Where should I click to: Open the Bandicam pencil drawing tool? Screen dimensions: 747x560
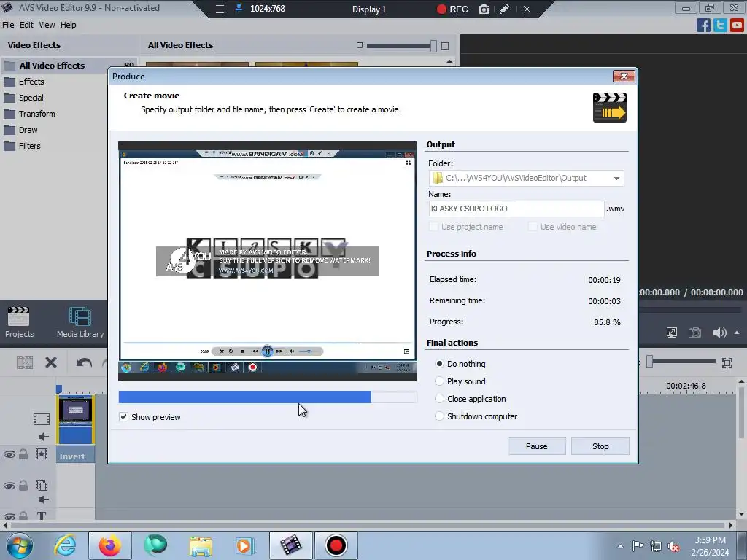coord(504,9)
